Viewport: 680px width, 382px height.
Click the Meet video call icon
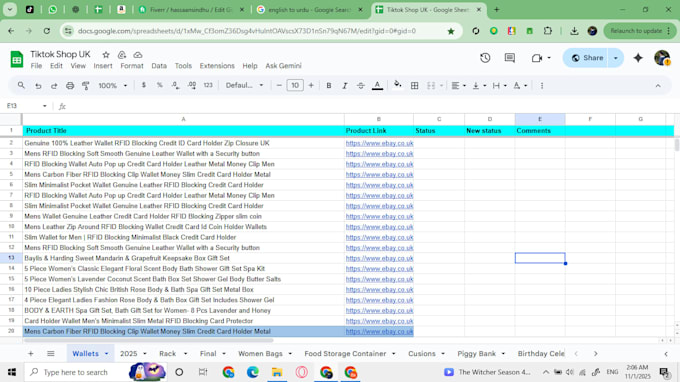(537, 58)
